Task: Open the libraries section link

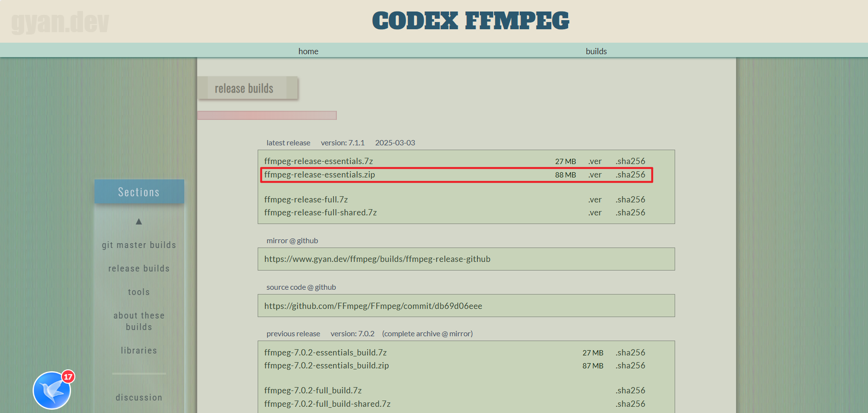Action: (139, 351)
